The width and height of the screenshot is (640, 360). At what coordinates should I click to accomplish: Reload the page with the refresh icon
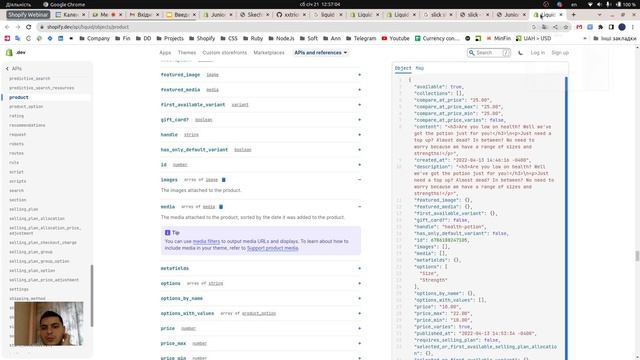(28, 27)
